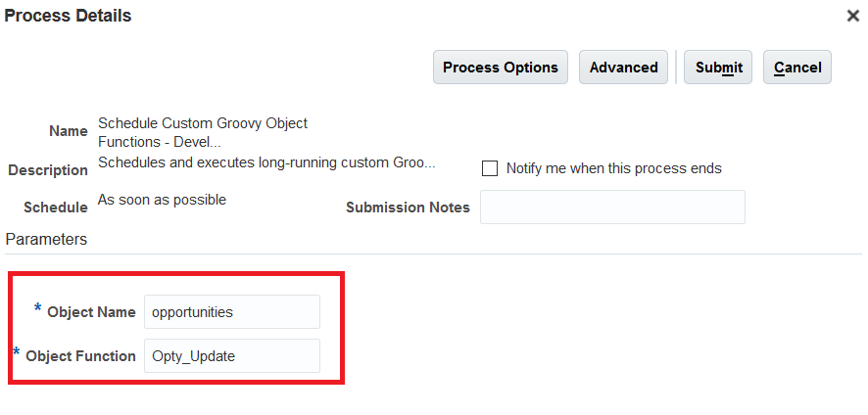Focus the Submission Notes text field
The width and height of the screenshot is (868, 415).
tap(612, 207)
